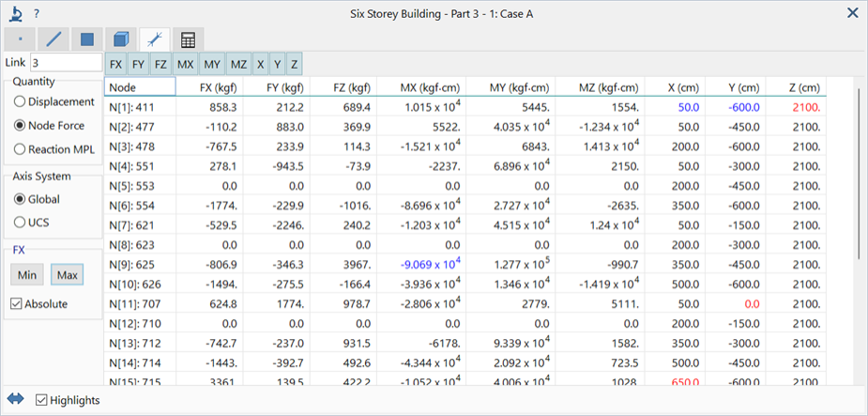Toggle the MX column button
The height and width of the screenshot is (416, 868).
coord(186,64)
